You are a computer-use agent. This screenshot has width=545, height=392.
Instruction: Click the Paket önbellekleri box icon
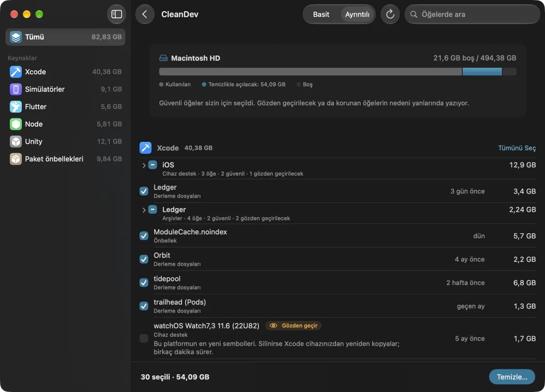16,159
